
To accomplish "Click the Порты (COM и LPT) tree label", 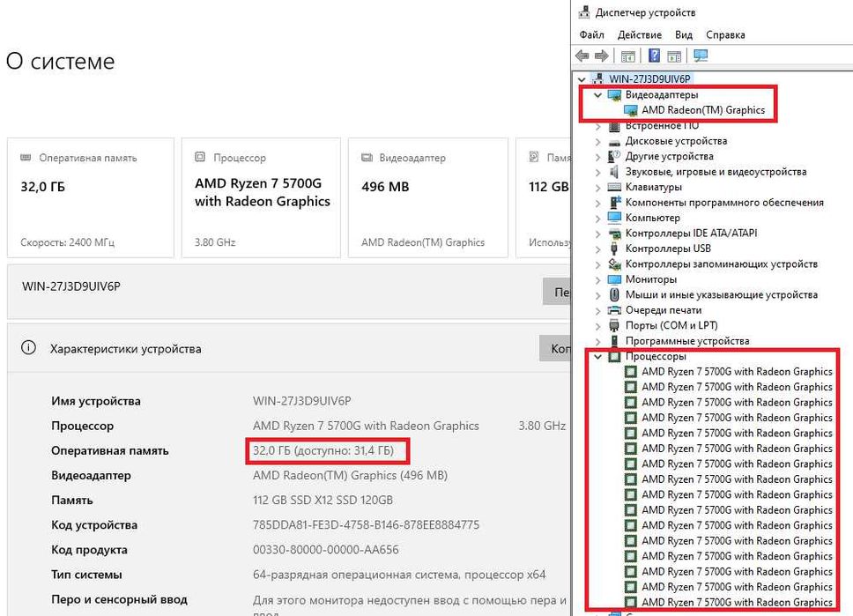I will 671,325.
